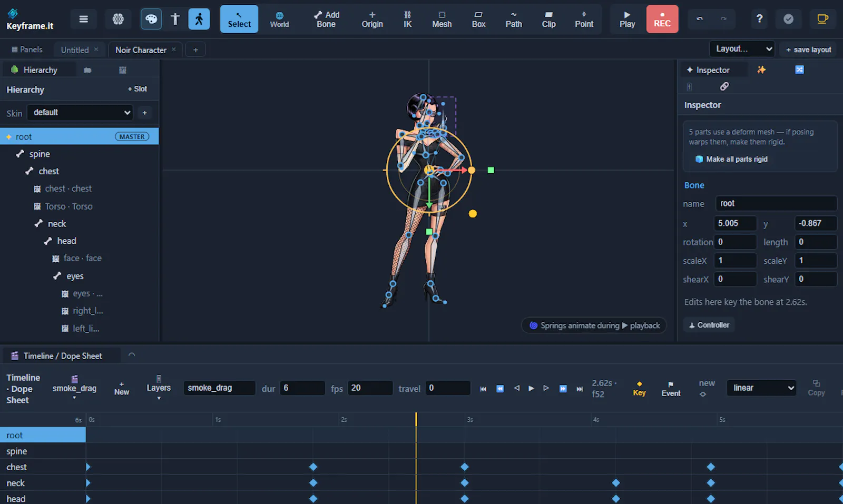Click the rotation value field
The width and height of the screenshot is (843, 504).
pos(736,242)
